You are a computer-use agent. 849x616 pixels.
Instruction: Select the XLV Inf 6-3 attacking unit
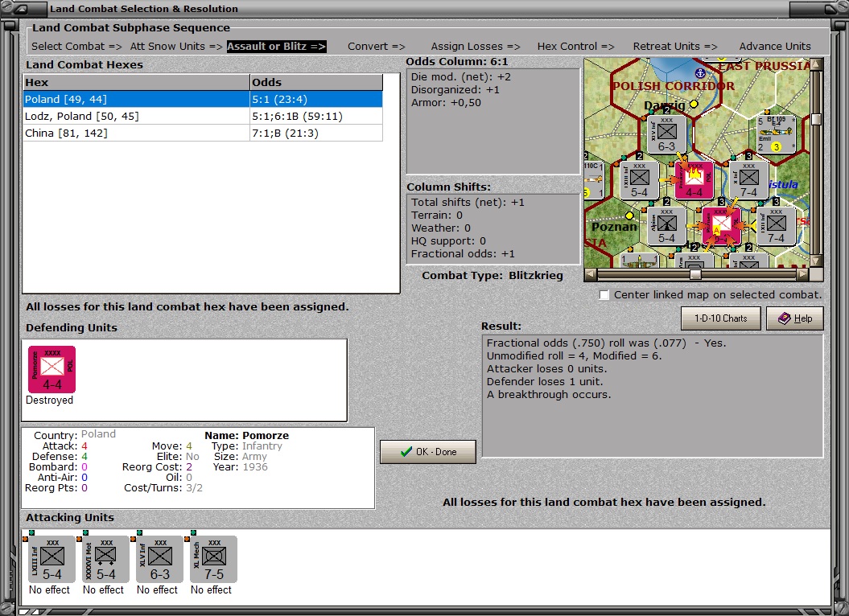tap(159, 559)
